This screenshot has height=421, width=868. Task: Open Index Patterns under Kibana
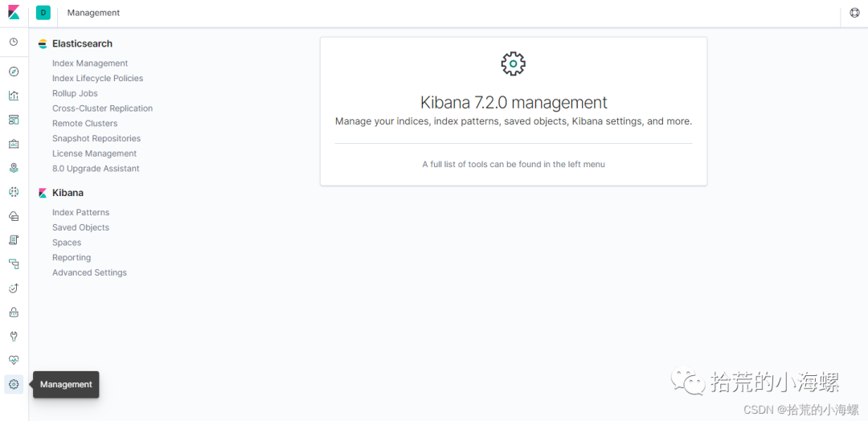point(80,212)
